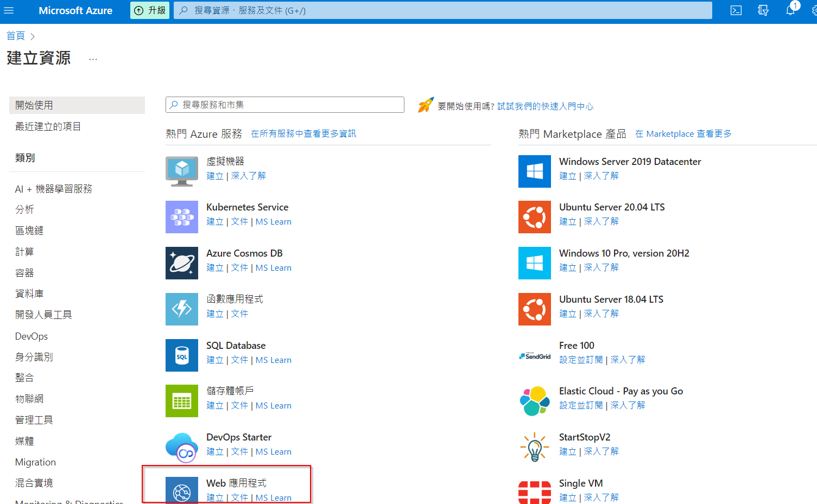Choose the 整合 category
This screenshot has width=817, height=504.
[24, 378]
